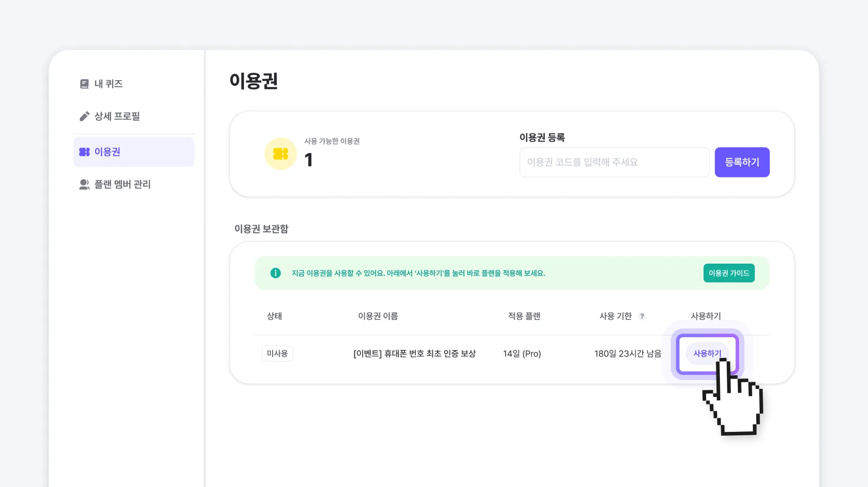Focus the 이용권 코드 input field
Screen dimensions: 868x487
point(614,162)
